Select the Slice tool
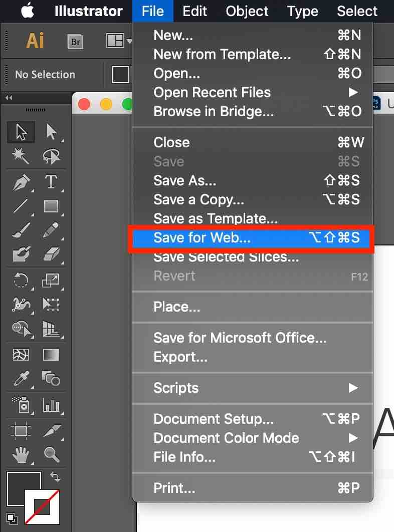The height and width of the screenshot is (532, 394). pyautogui.click(x=51, y=430)
